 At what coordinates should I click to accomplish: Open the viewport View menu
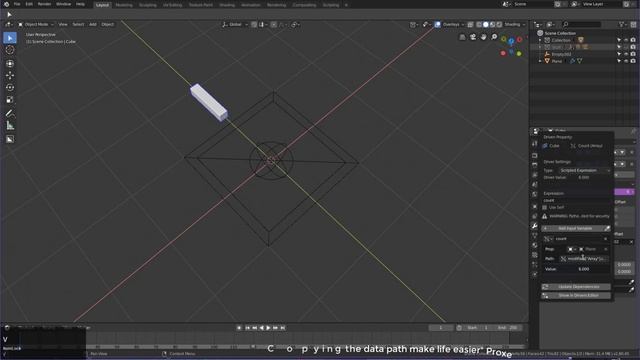point(63,24)
